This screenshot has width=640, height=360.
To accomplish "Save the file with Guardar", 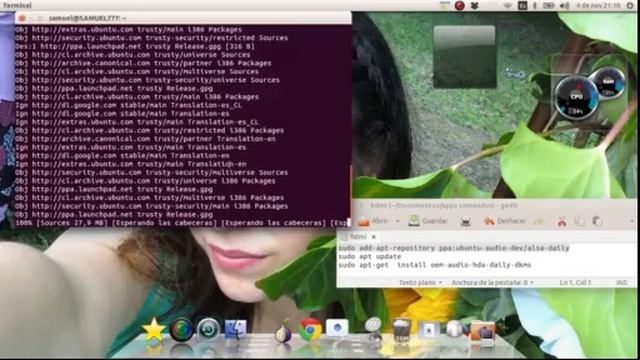I will (x=428, y=221).
